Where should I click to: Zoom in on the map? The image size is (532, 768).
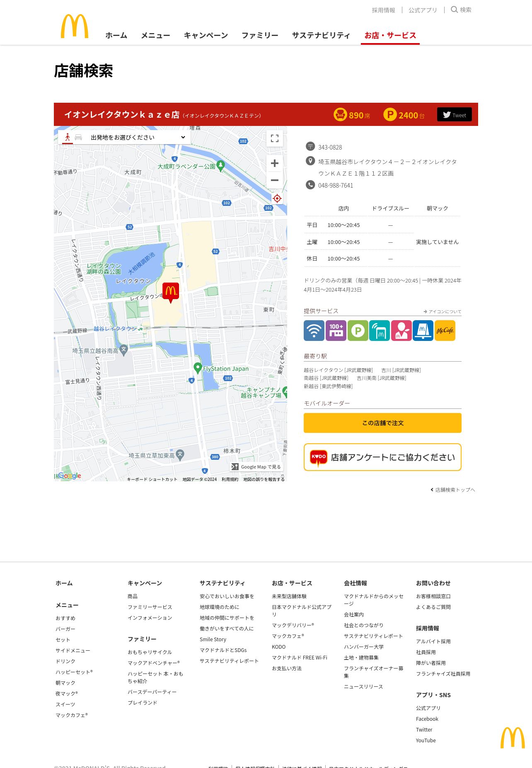275,163
